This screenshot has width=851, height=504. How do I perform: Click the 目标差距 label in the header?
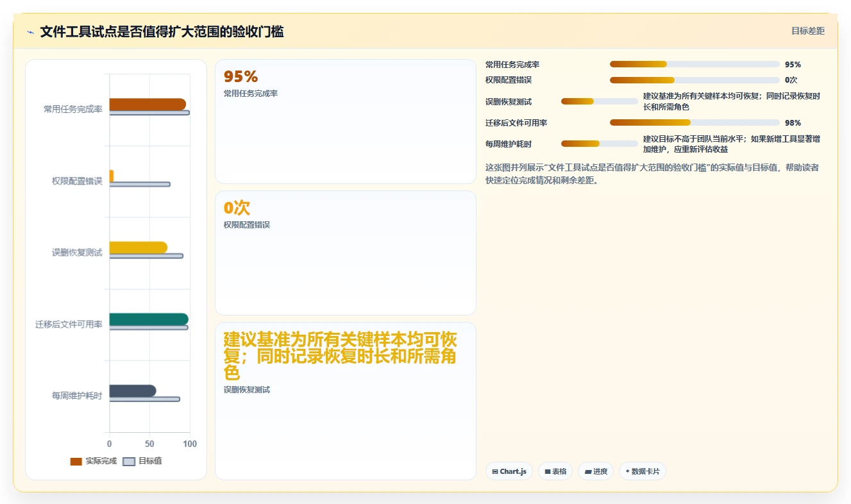coord(807,31)
